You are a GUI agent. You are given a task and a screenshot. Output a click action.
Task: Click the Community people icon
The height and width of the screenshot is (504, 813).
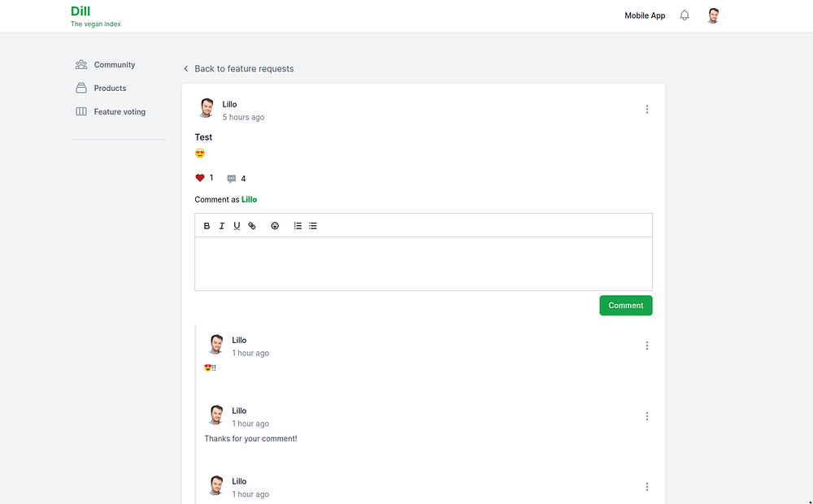pyautogui.click(x=81, y=65)
